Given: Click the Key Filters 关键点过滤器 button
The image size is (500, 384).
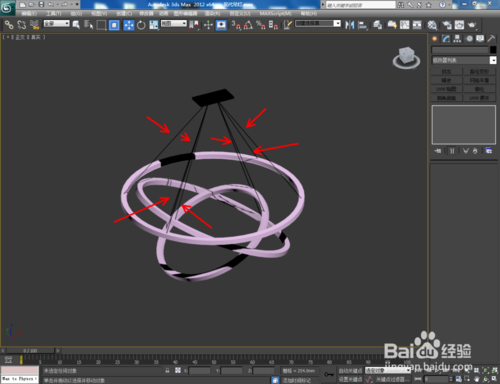Looking at the screenshot, I should coord(392,379).
